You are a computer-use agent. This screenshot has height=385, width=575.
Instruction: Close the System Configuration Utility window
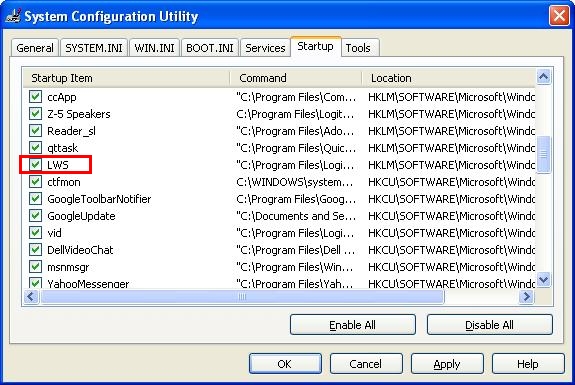tap(559, 16)
